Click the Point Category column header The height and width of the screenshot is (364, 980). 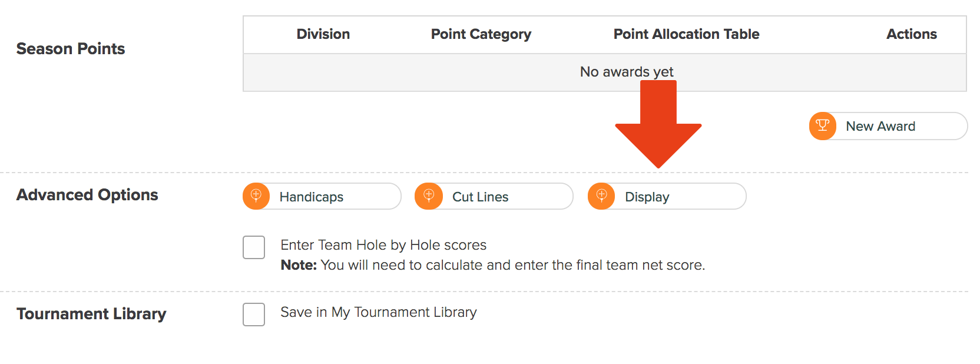pyautogui.click(x=481, y=34)
